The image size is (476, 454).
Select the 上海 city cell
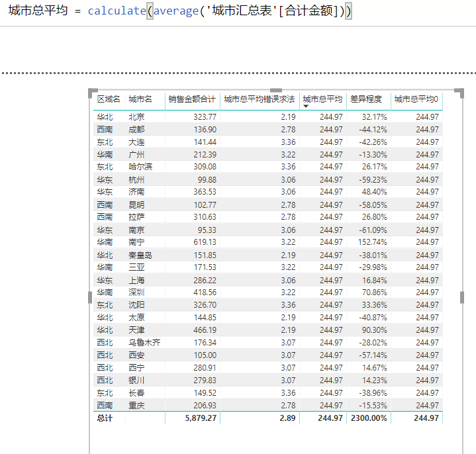(136, 281)
